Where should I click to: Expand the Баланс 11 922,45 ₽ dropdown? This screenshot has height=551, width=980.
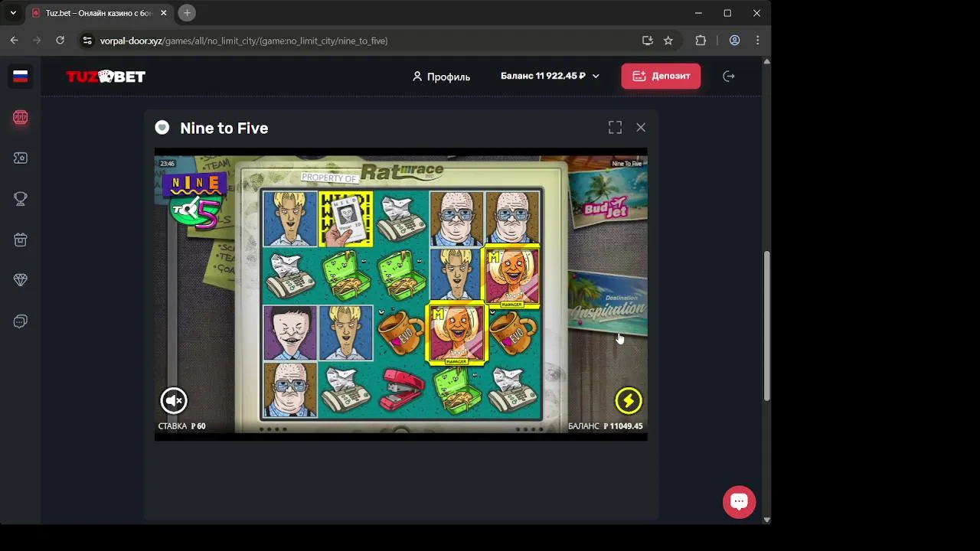[x=550, y=76]
